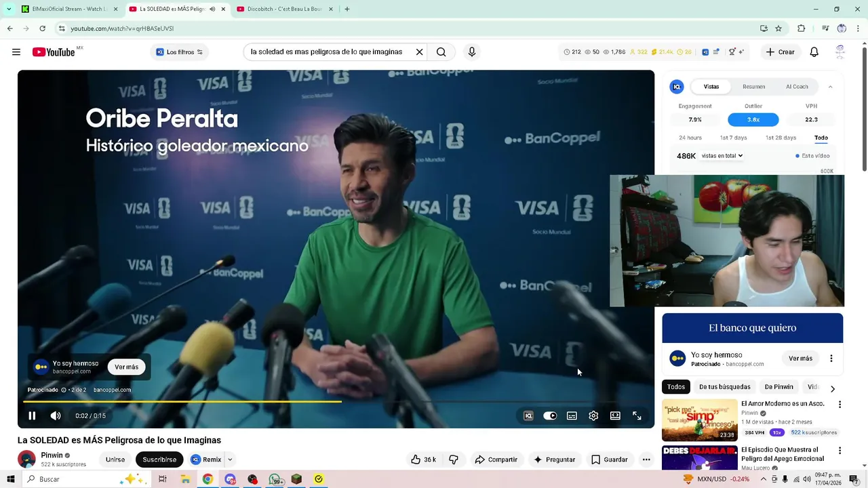Open options for El Episodio Que Muestra video
868x488 pixels.
tap(840, 451)
